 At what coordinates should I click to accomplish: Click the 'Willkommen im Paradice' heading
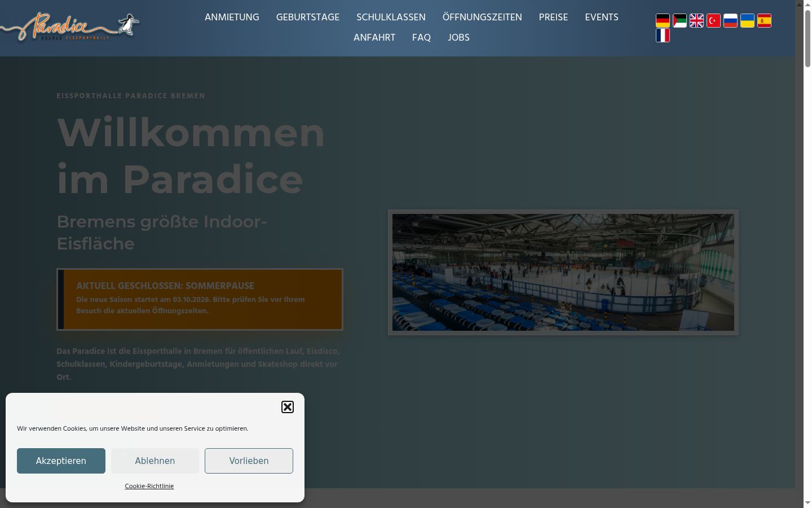[191, 156]
